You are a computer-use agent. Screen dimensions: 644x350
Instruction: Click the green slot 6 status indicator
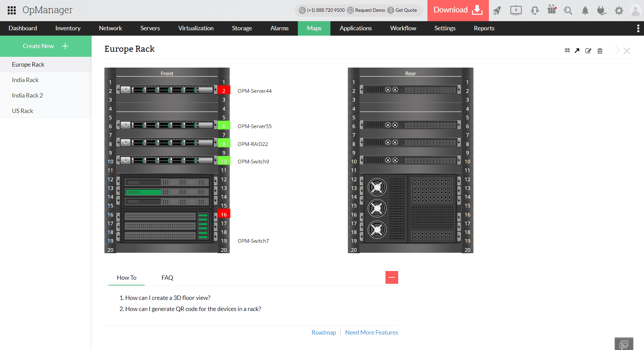tap(224, 126)
